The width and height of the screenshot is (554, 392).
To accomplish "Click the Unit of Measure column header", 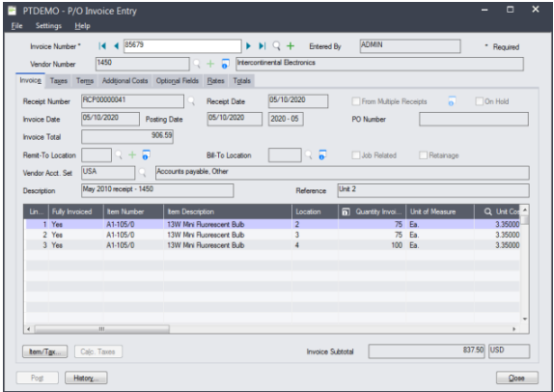I will [x=439, y=211].
